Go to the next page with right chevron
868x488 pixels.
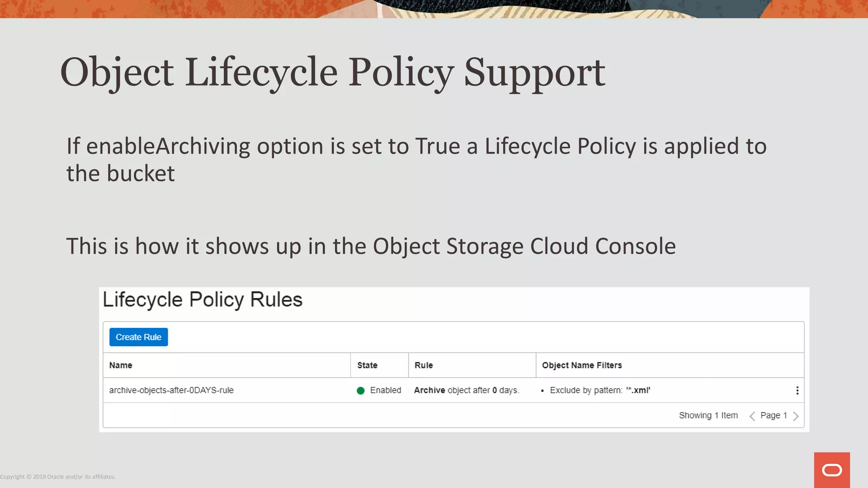pos(796,416)
